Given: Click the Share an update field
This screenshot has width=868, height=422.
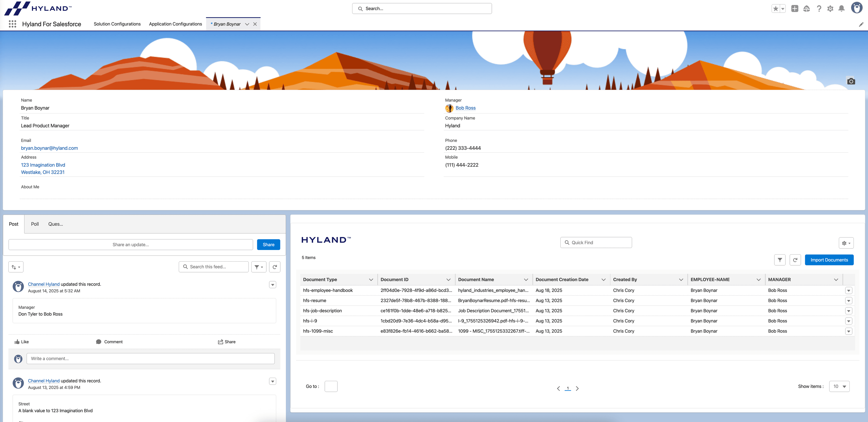Looking at the screenshot, I should (131, 245).
